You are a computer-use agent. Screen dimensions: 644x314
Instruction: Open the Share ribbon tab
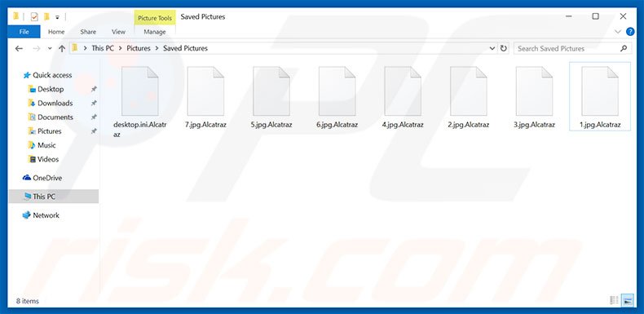(x=88, y=32)
